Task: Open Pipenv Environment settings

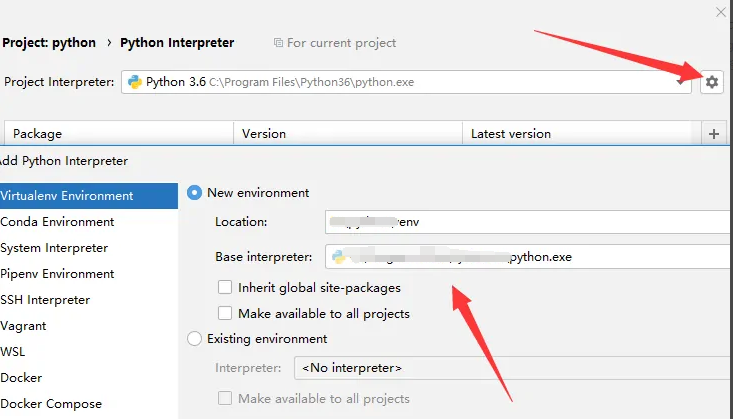Action: [x=58, y=274]
